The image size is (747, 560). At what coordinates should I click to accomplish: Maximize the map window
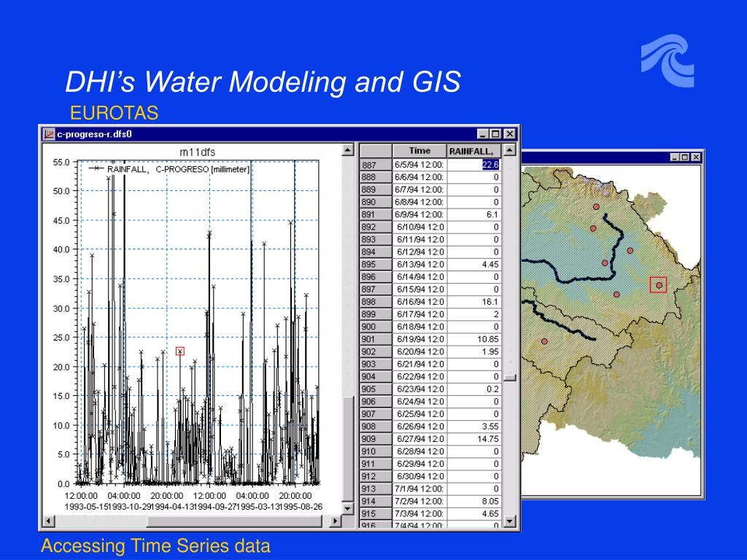[x=684, y=157]
